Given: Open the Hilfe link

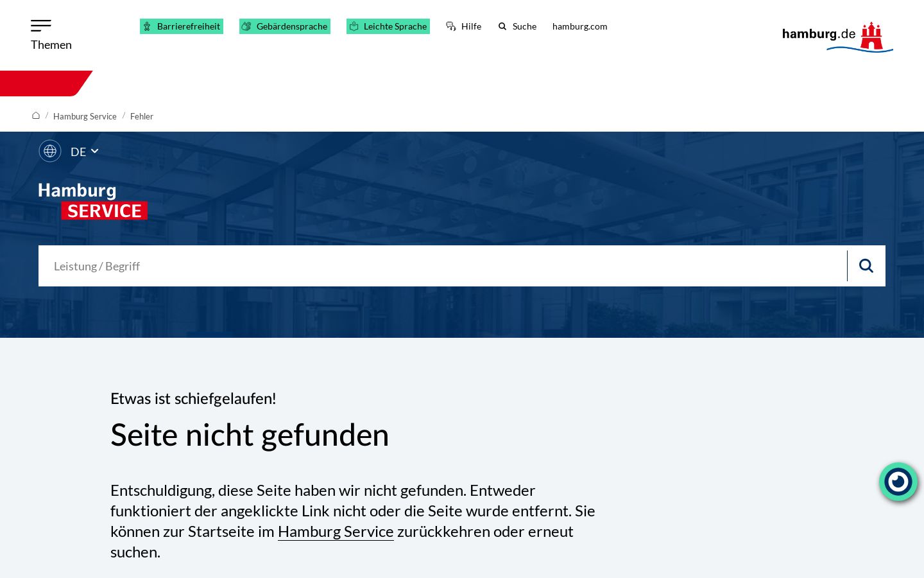Looking at the screenshot, I should 463,26.
